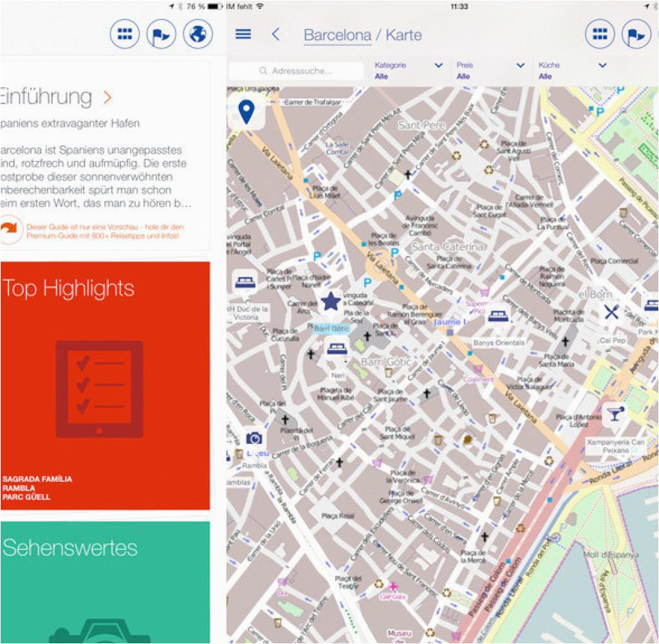Tap the Jaume I metro label
The width and height of the screenshot is (659, 644).
pyautogui.click(x=450, y=322)
